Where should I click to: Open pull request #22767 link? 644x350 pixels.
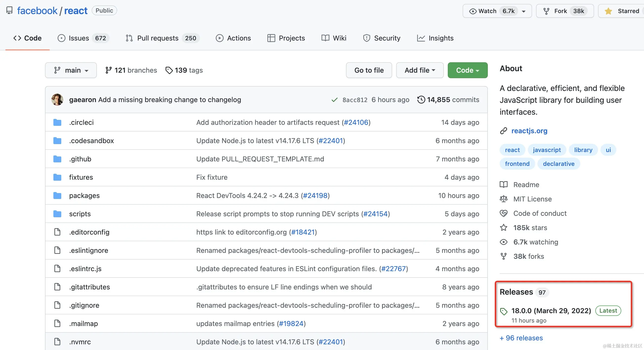[393, 268]
